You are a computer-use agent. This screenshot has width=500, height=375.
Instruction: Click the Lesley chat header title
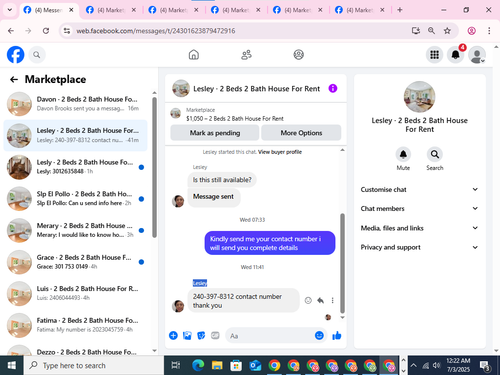(256, 89)
